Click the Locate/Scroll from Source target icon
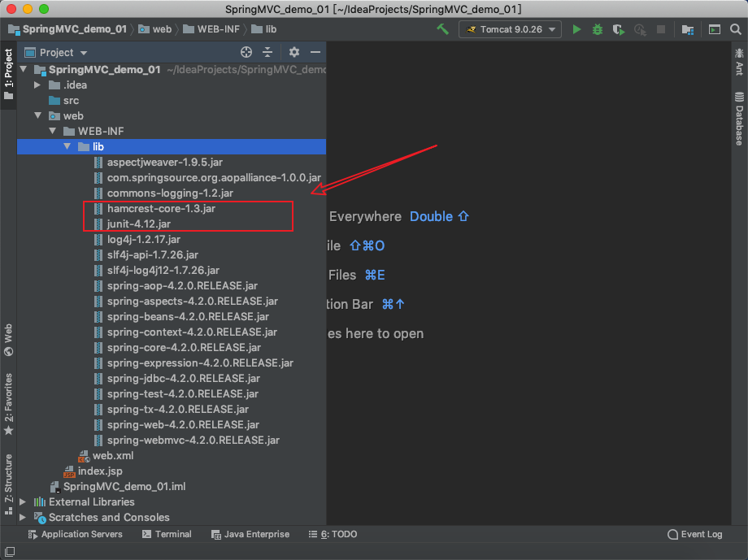The image size is (748, 560). 246,52
